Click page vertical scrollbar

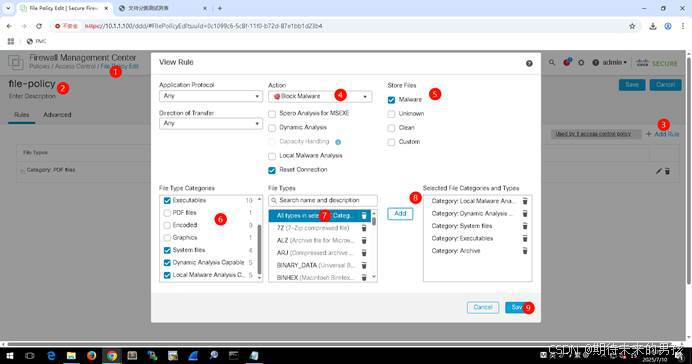point(688,170)
